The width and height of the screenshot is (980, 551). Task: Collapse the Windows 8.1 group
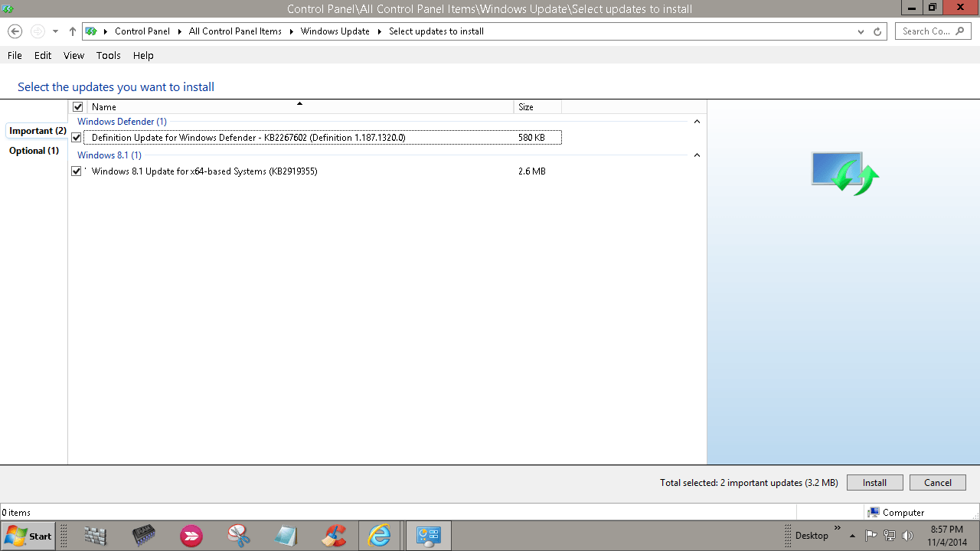click(x=697, y=155)
